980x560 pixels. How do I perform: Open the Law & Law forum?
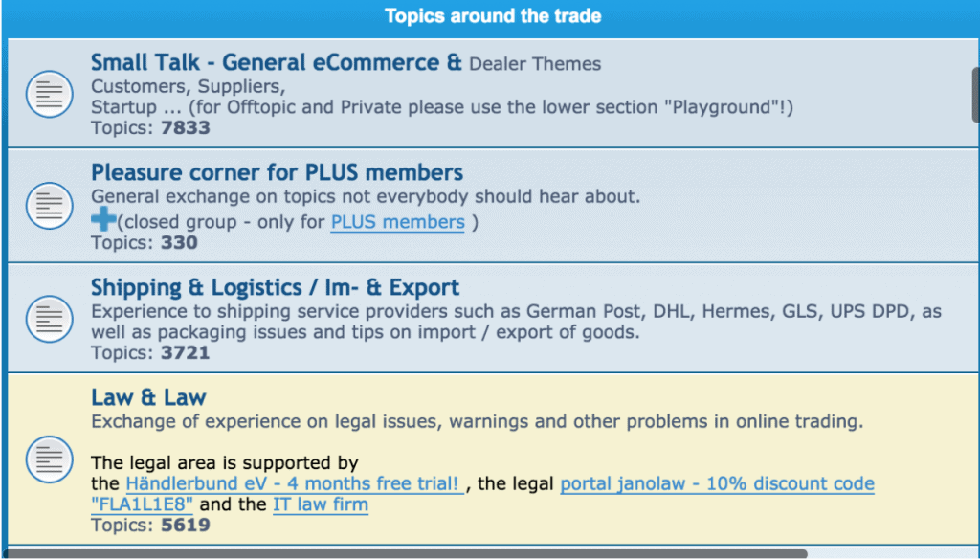point(148,397)
